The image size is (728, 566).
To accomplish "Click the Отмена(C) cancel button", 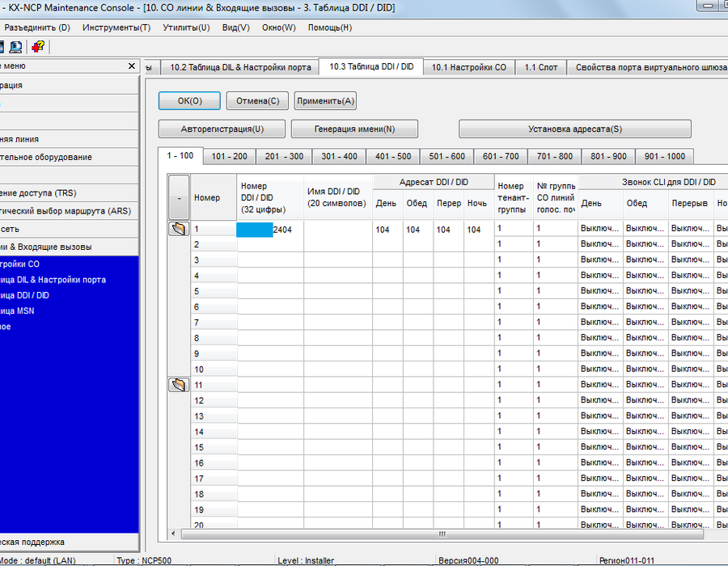I will (x=258, y=101).
